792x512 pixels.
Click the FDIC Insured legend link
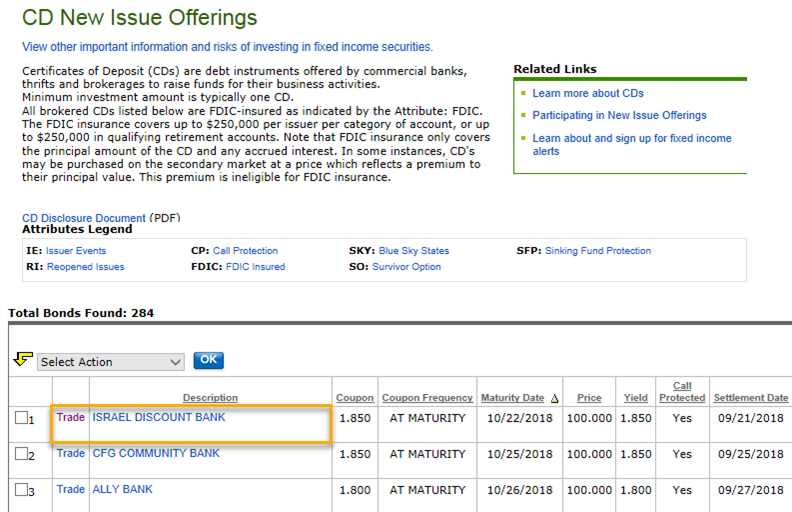tap(255, 267)
